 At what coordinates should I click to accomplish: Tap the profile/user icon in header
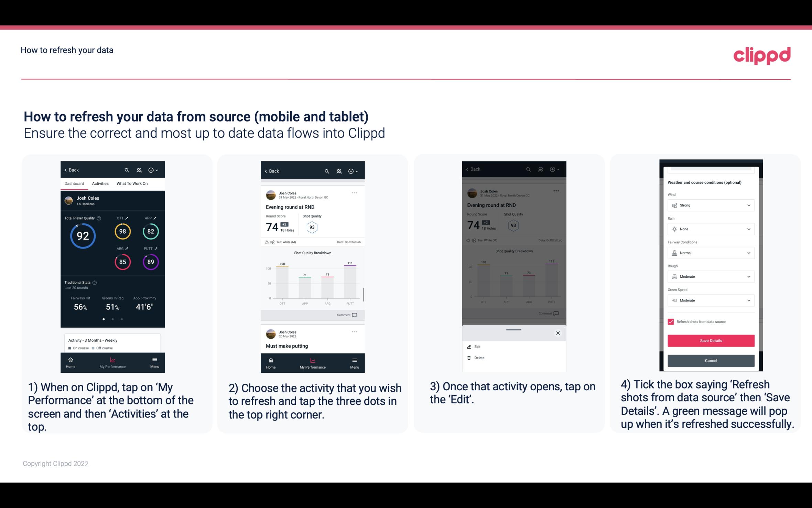coord(139,170)
